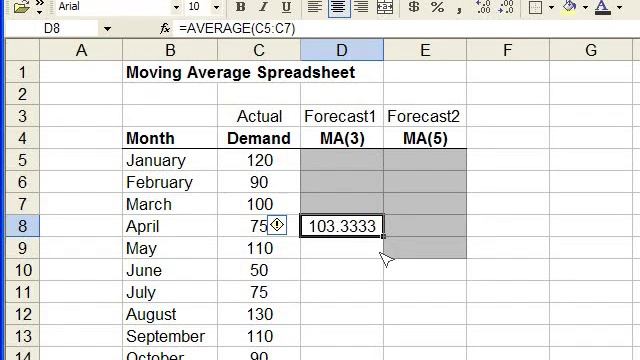This screenshot has height=360, width=640.
Task: Click the formula bar with =AVERAGE(C5:C7)
Action: (x=406, y=29)
